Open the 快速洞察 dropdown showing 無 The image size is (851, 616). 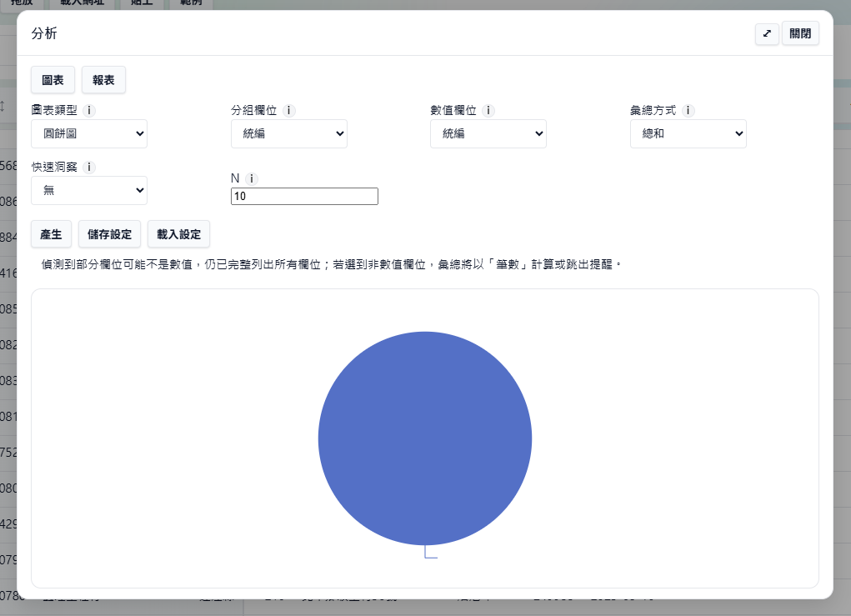click(89, 190)
